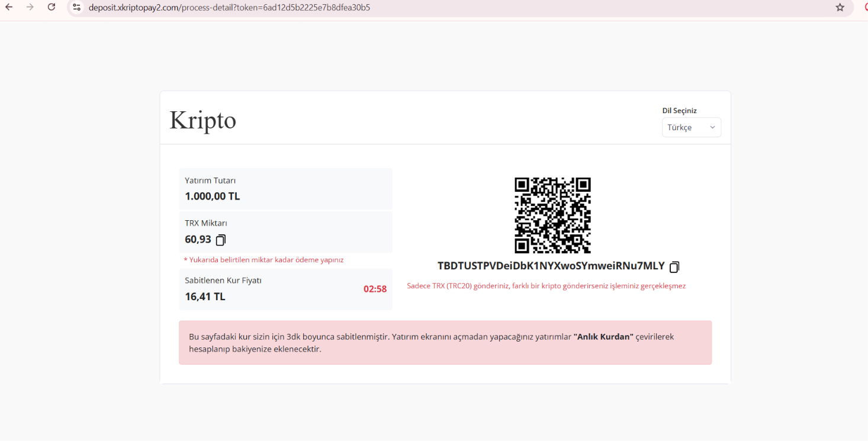868x441 pixels.
Task: Click the Sabitlenen Kur Fiyatı label
Action: [x=223, y=280]
